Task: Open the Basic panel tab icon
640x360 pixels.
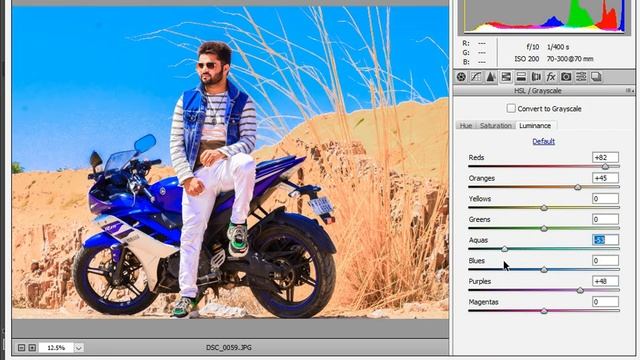Action: pyautogui.click(x=461, y=77)
